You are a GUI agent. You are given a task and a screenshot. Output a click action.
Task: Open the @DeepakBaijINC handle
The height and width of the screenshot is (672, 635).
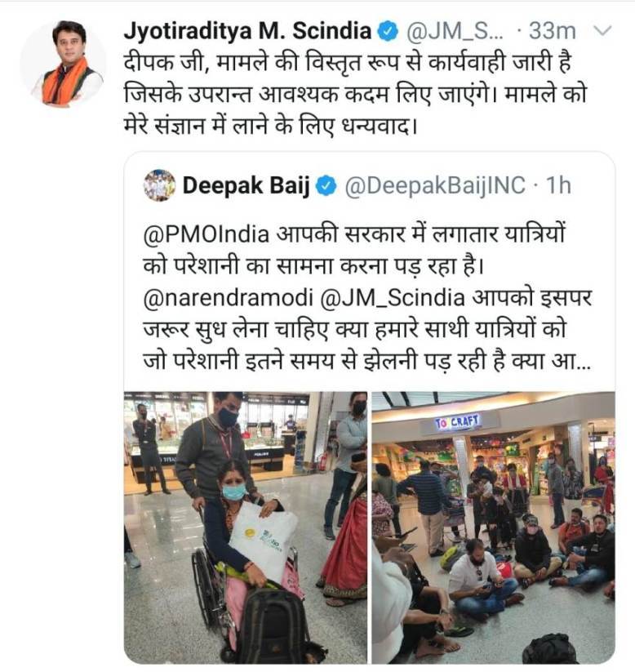click(x=435, y=186)
